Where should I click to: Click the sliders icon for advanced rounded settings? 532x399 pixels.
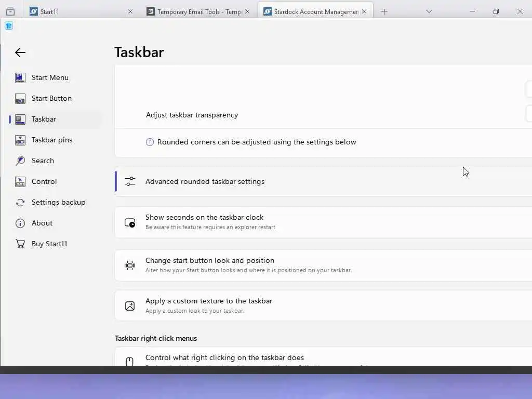point(129,181)
